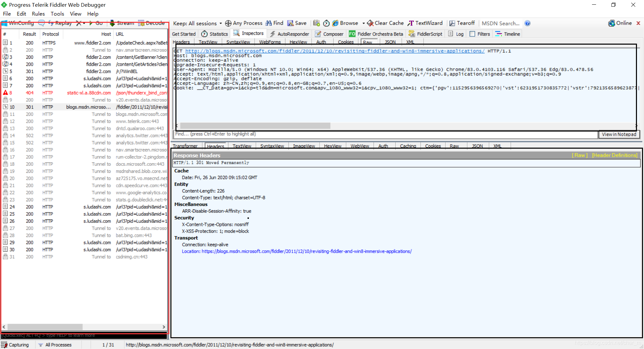
Task: Click the stopwatch timer icon
Action: coord(326,23)
